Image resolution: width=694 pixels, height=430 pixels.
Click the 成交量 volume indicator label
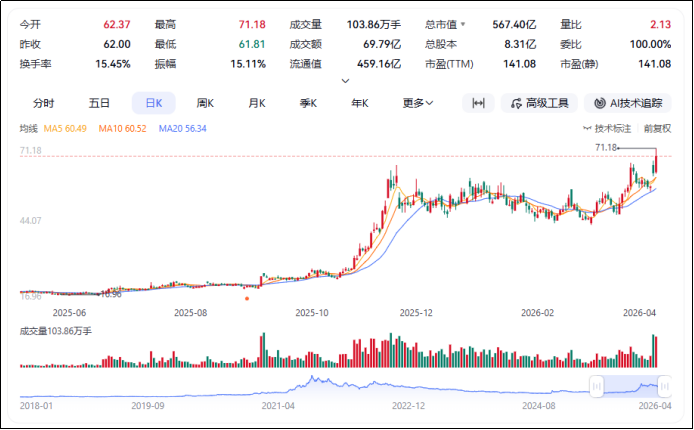[x=55, y=330]
